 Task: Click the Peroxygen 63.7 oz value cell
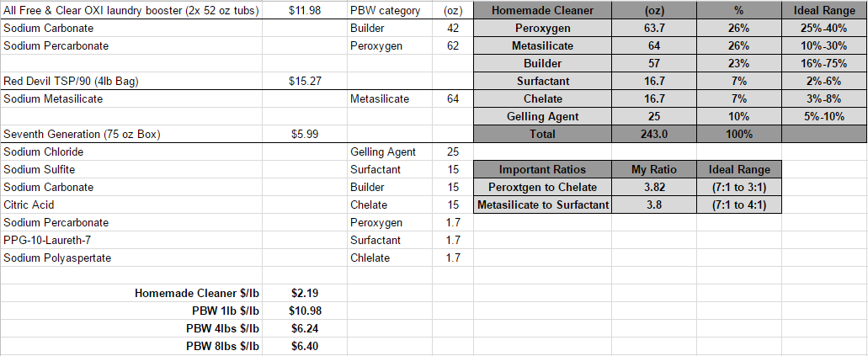[654, 29]
